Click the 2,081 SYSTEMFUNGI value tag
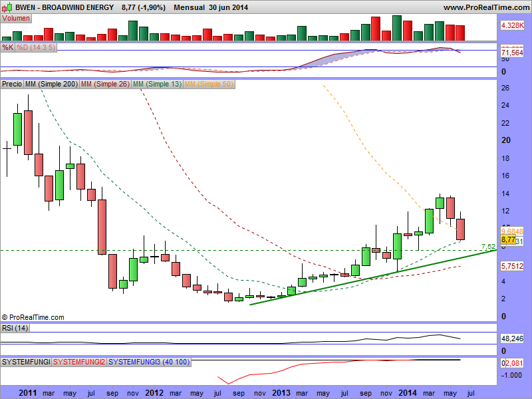Viewport: 532px width, 399px height. point(514,363)
